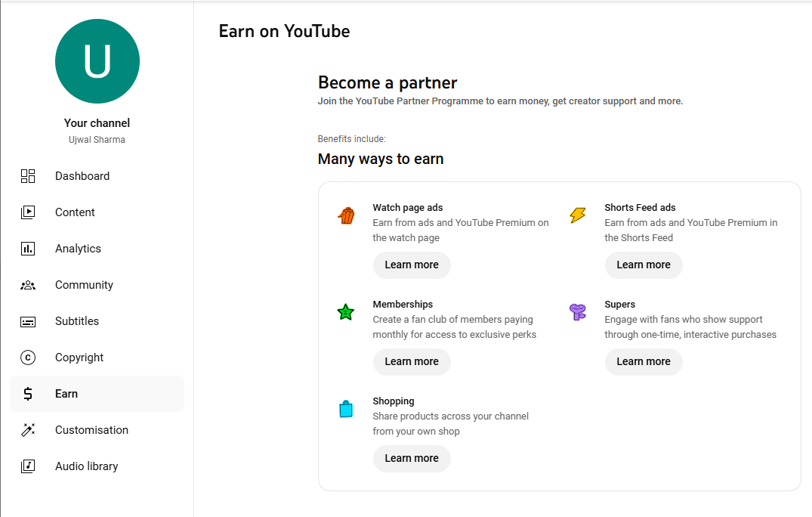Open Copyright using its circled-C icon
This screenshot has height=517, width=812.
[28, 358]
